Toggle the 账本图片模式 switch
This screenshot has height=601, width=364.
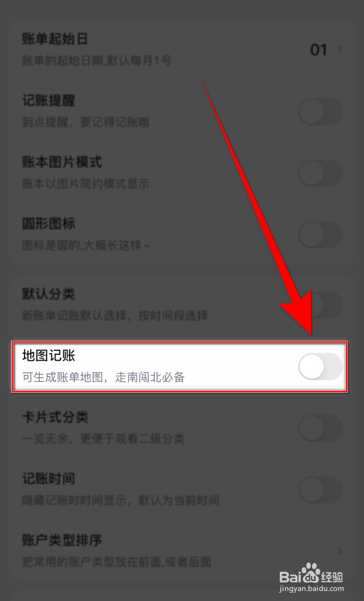tap(320, 173)
